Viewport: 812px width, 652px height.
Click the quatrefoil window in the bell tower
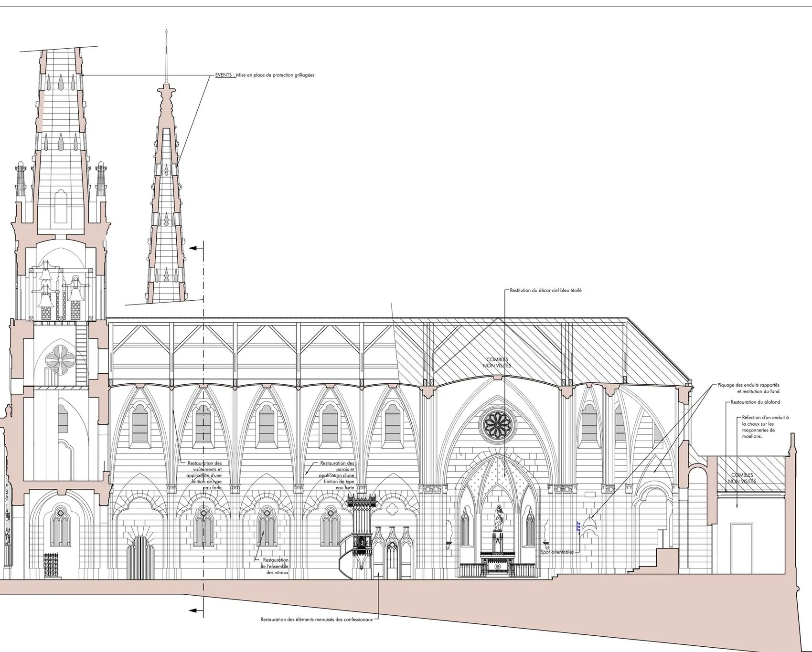[61, 360]
